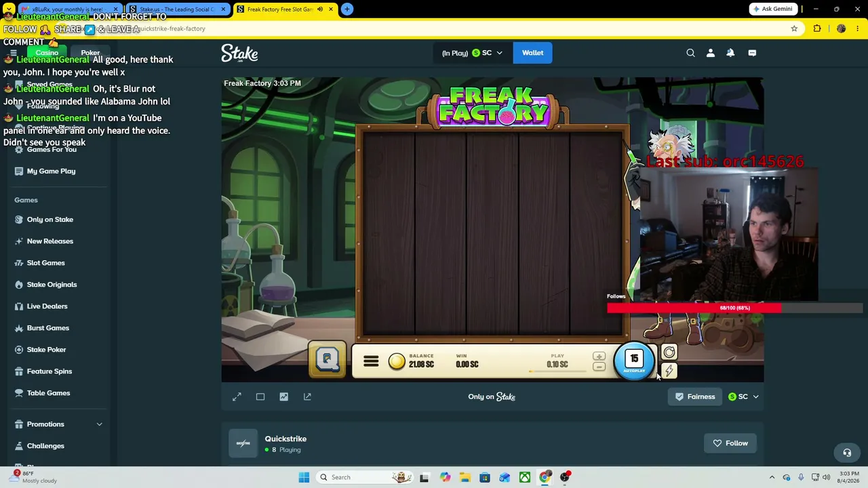Click the play amount slider bar
This screenshot has width=868, height=488.
557,371
